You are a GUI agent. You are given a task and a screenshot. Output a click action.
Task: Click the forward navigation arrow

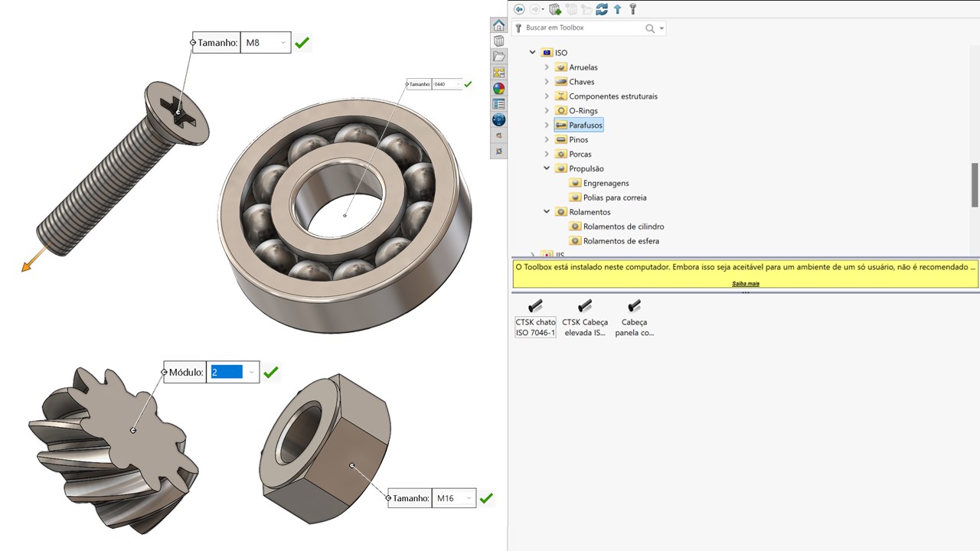click(x=537, y=9)
